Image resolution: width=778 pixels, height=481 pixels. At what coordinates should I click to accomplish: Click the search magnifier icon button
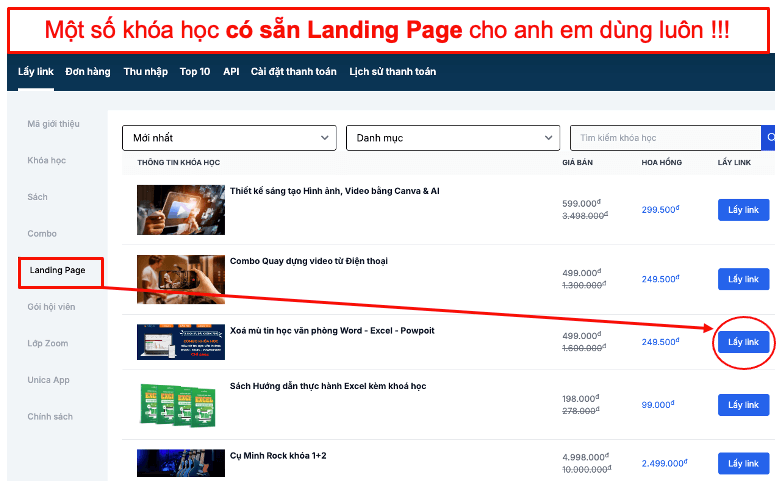[768, 137]
